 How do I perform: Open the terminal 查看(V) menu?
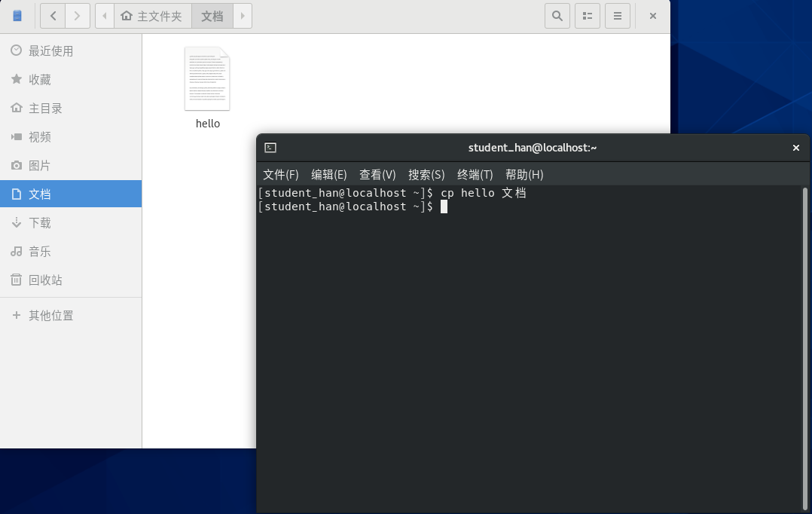(377, 175)
